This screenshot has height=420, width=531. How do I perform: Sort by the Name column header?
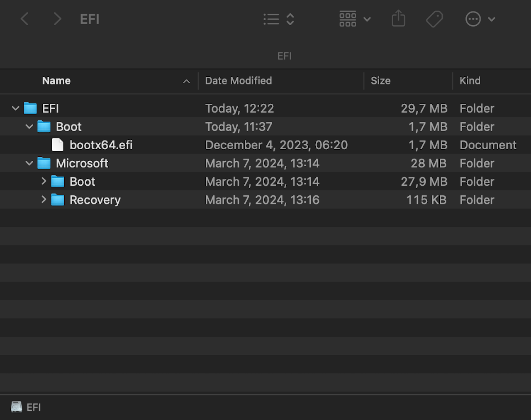pos(56,81)
